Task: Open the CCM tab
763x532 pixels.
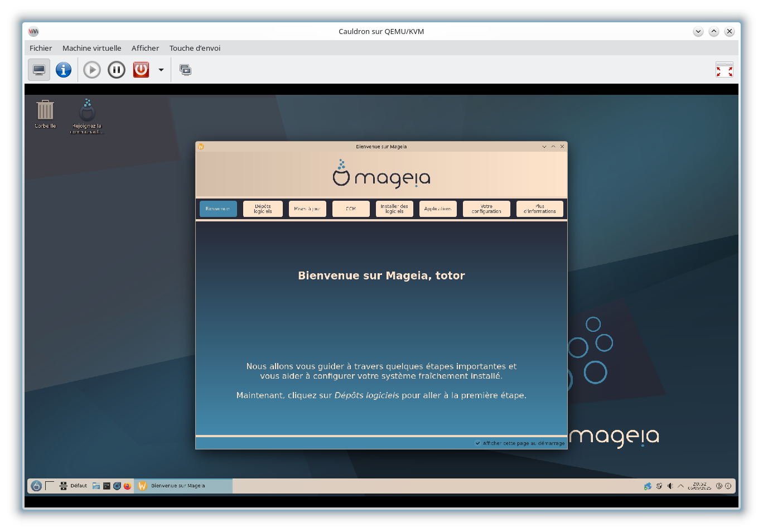Action: click(x=351, y=209)
